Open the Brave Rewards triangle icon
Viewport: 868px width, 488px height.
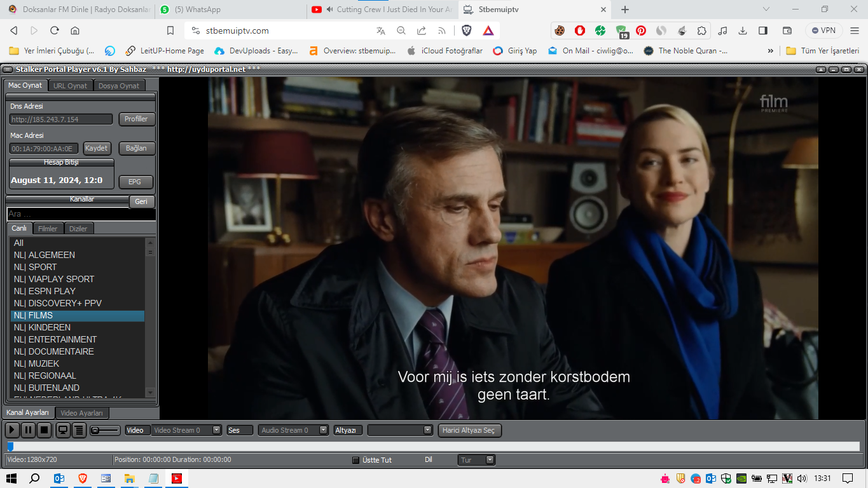click(x=488, y=30)
